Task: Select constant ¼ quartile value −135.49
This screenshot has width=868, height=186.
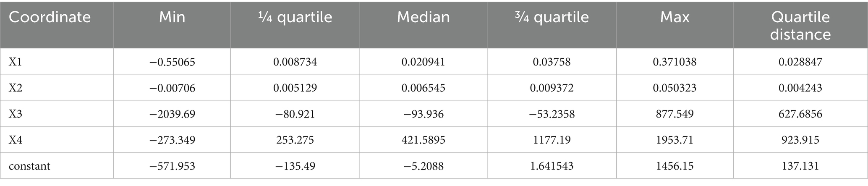Action: point(295,166)
